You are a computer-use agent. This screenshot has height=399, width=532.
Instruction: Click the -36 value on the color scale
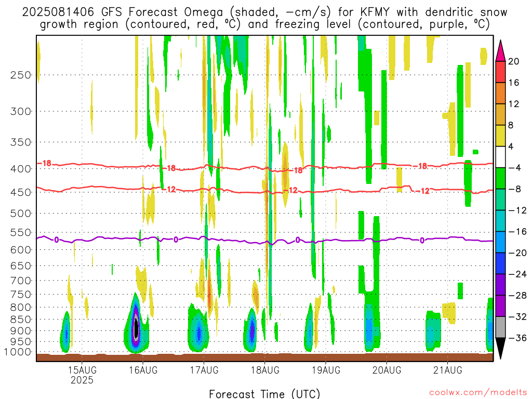tap(517, 338)
